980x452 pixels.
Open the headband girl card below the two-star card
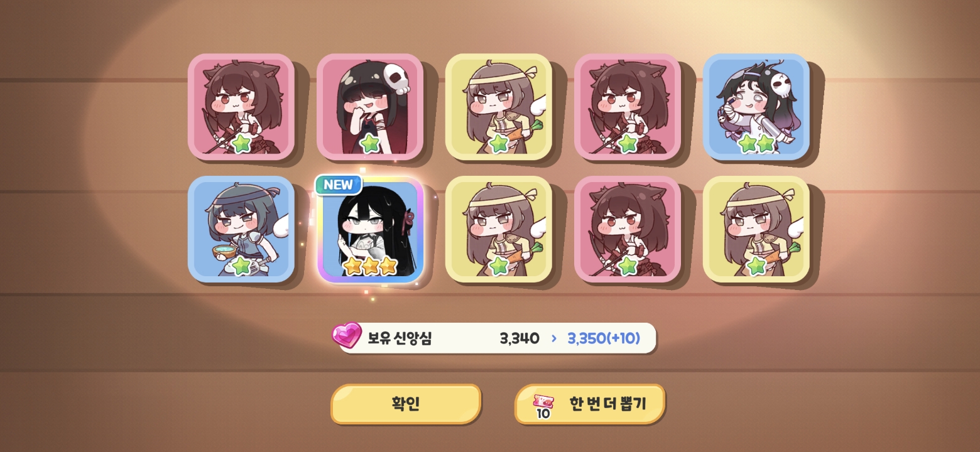click(x=756, y=229)
